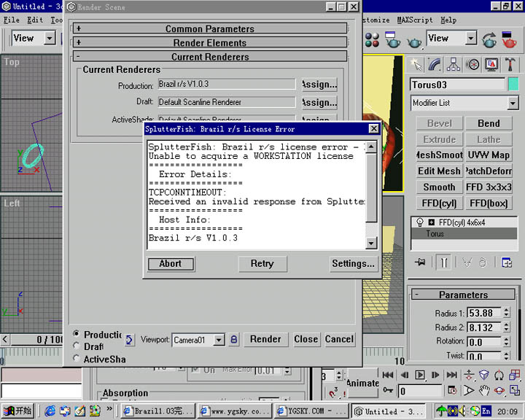The width and height of the screenshot is (525, 420).
Task: Open the File menu
Action: [x=12, y=20]
